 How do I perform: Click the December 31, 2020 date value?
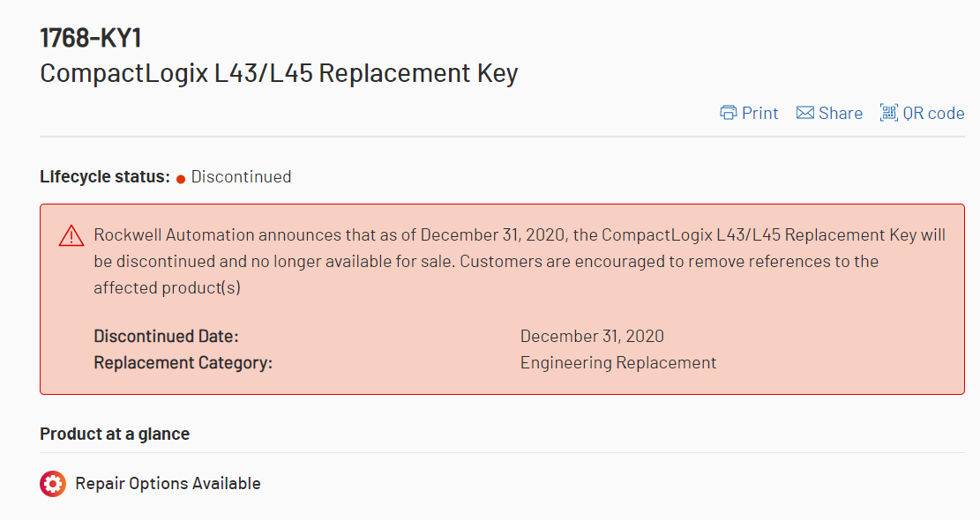click(592, 336)
